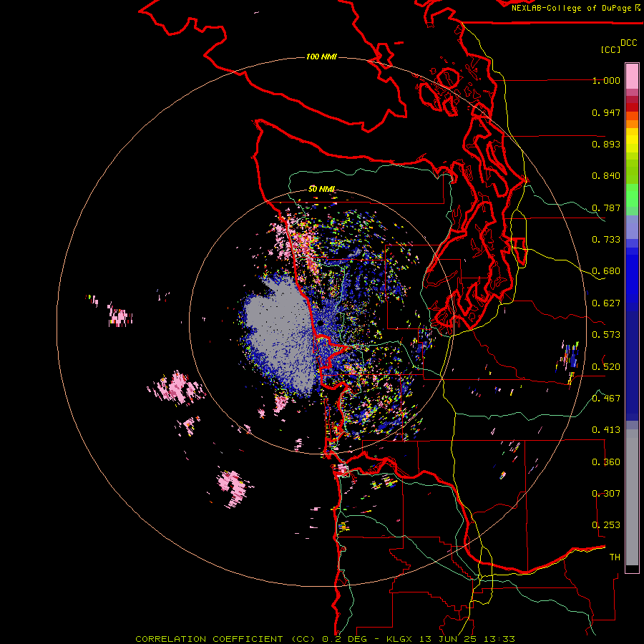Pick the pink segment atop the color bar

coord(632,76)
